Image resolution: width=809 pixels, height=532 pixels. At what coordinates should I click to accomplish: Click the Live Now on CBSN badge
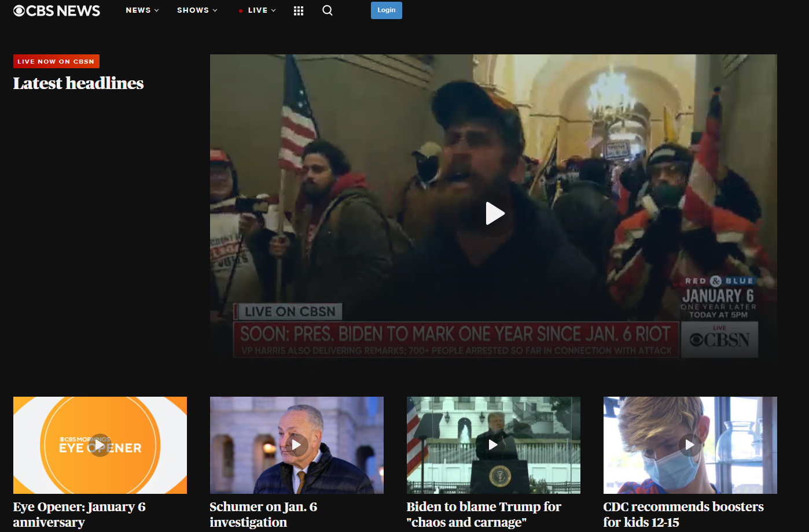click(x=56, y=61)
